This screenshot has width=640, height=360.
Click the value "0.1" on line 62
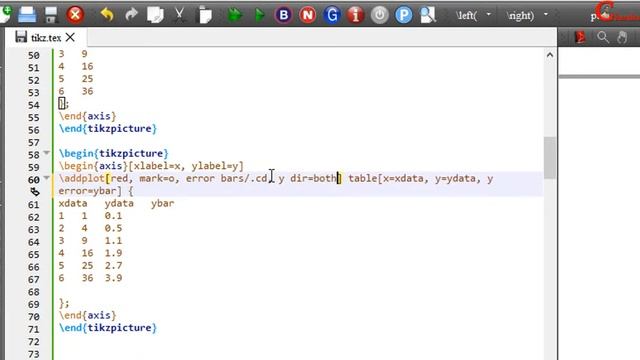[x=113, y=216]
